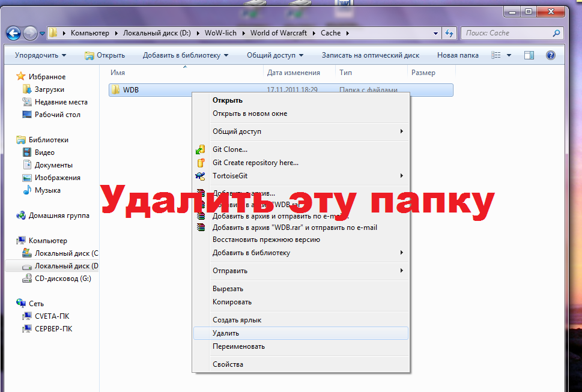Sort by the Имя column header

(x=117, y=73)
